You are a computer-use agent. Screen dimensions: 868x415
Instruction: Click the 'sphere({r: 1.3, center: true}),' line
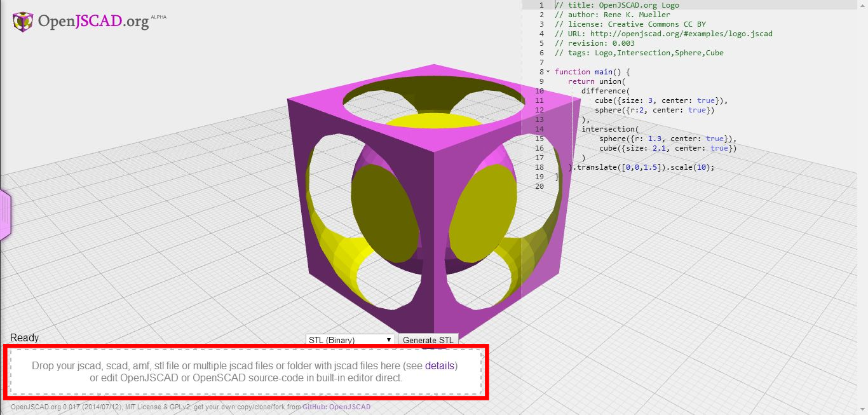[668, 139]
